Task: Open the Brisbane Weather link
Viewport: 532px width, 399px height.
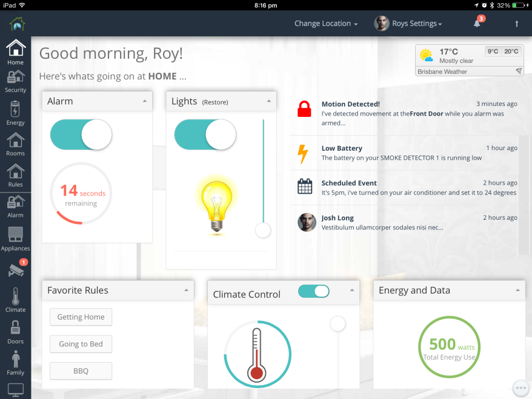Action: pyautogui.click(x=442, y=71)
